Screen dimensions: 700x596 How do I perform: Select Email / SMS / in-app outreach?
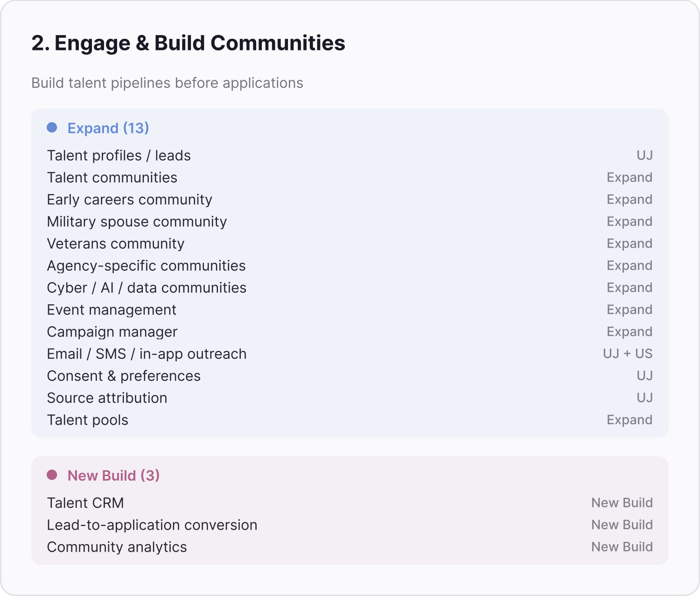tap(350, 354)
